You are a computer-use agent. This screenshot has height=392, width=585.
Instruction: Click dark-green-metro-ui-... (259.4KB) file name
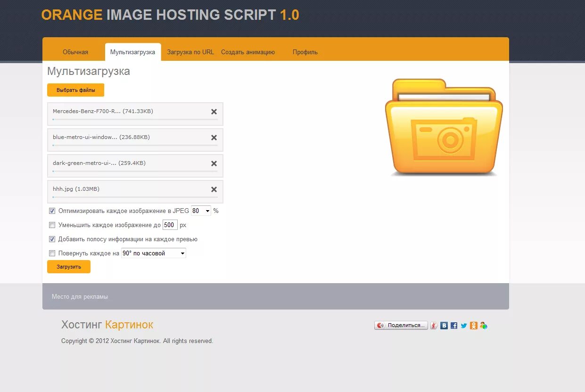99,163
